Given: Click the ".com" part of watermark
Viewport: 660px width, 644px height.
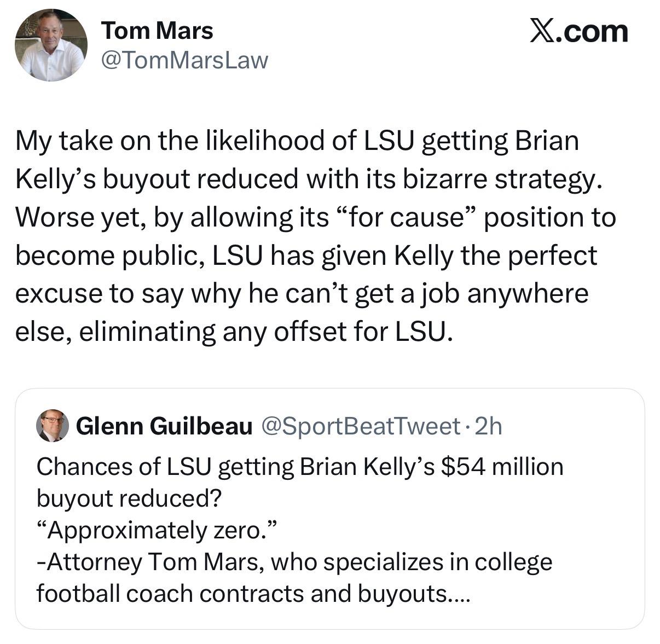Looking at the screenshot, I should [x=596, y=32].
